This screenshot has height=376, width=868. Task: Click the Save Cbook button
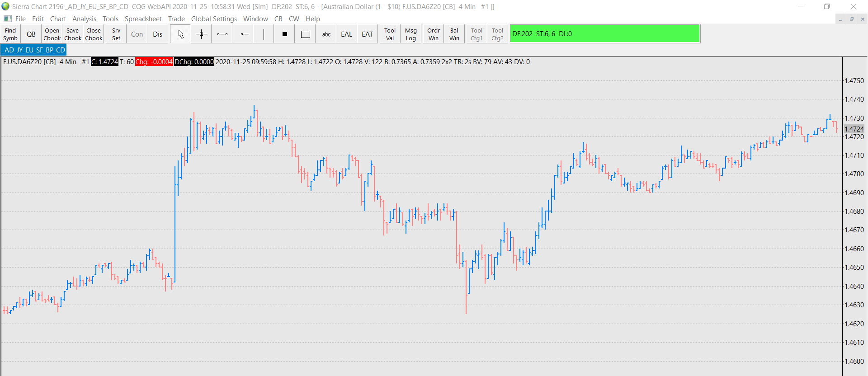coord(73,34)
